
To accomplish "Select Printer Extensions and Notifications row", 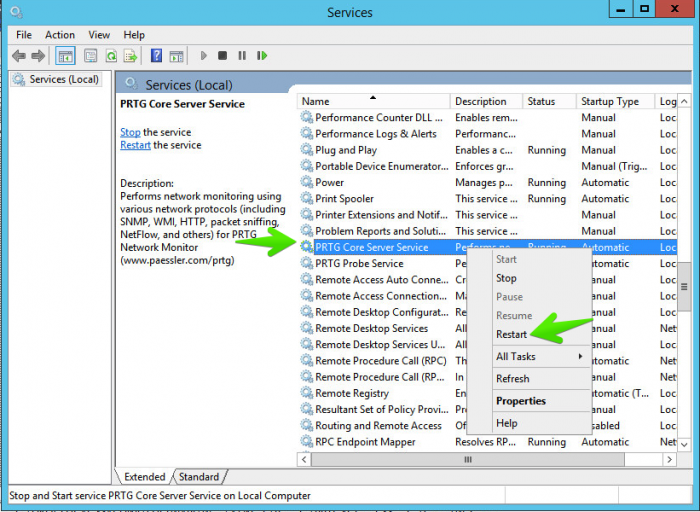I will 488,215.
